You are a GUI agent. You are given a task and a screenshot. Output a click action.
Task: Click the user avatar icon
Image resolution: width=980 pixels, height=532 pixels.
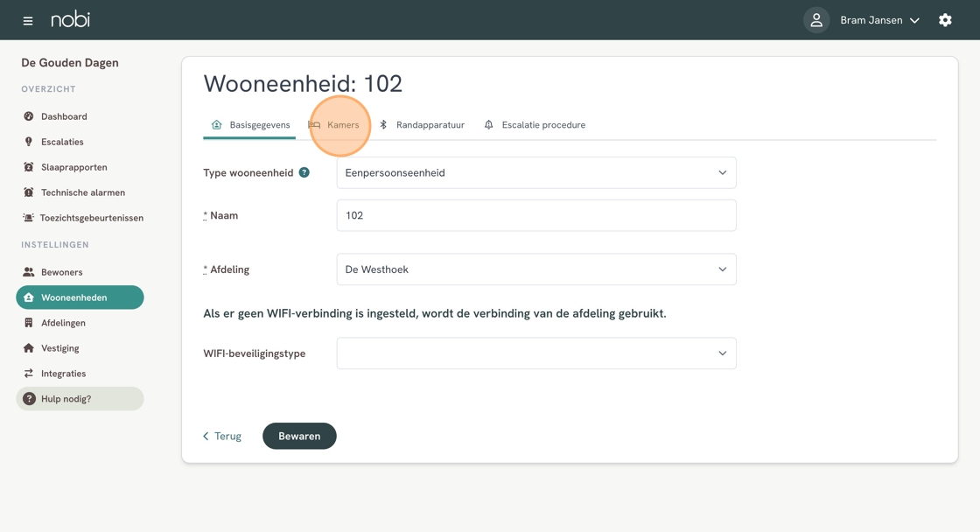pyautogui.click(x=816, y=20)
